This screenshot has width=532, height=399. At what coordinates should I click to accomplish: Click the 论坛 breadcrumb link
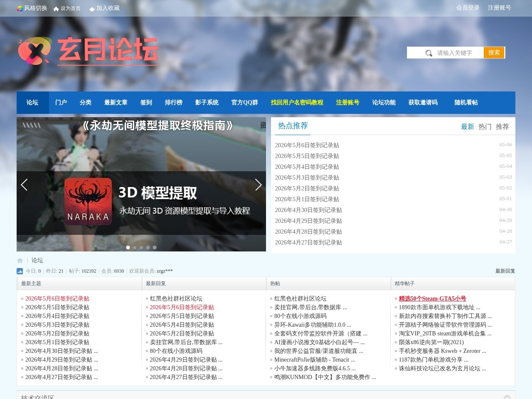pos(37,261)
